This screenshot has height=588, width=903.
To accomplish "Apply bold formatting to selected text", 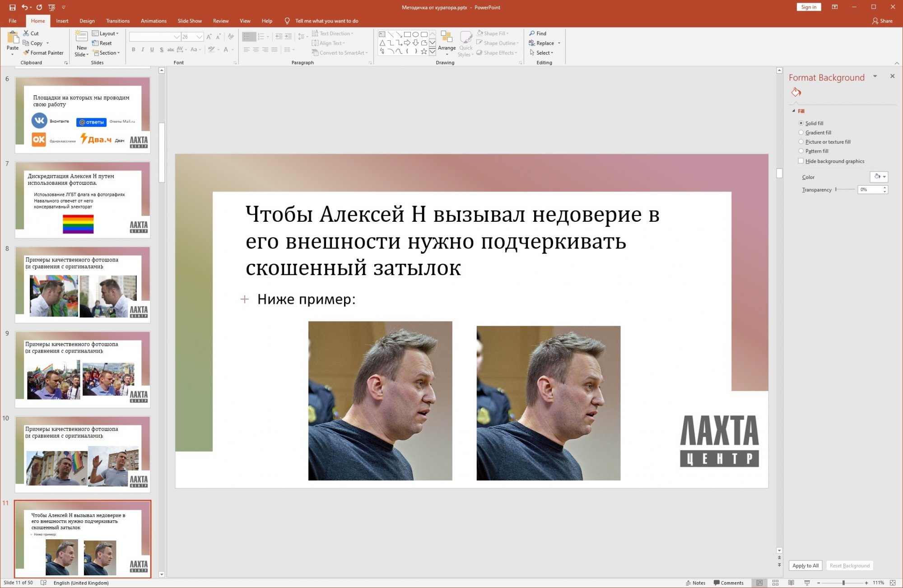I will 134,50.
